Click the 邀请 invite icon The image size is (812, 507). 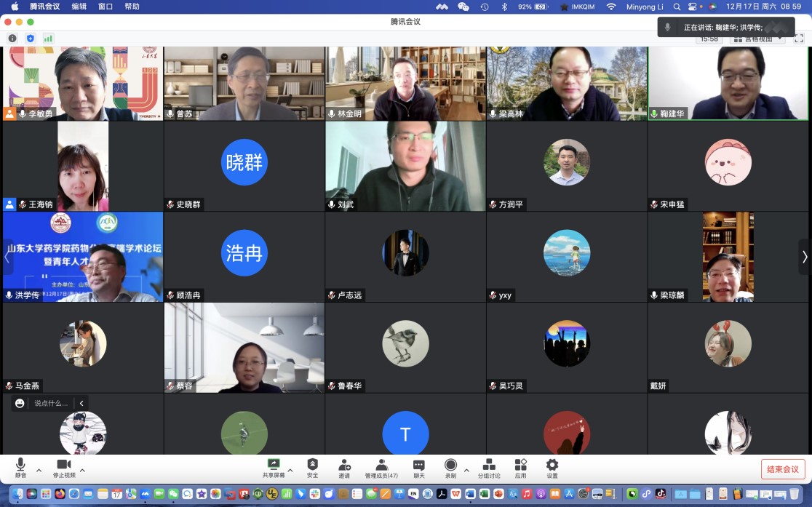[344, 467]
